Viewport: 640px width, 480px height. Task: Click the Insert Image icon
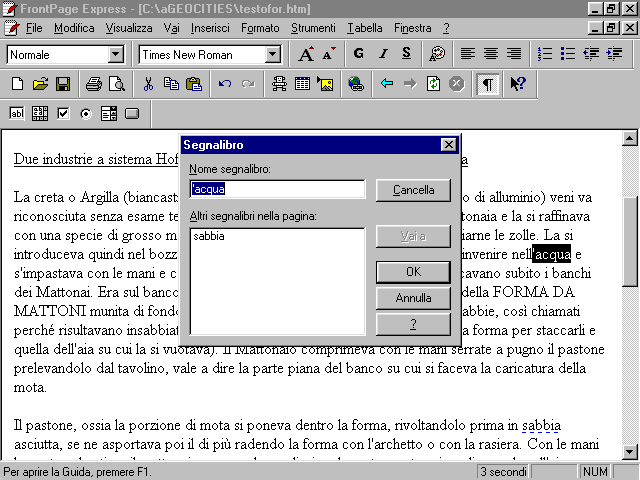click(x=325, y=84)
